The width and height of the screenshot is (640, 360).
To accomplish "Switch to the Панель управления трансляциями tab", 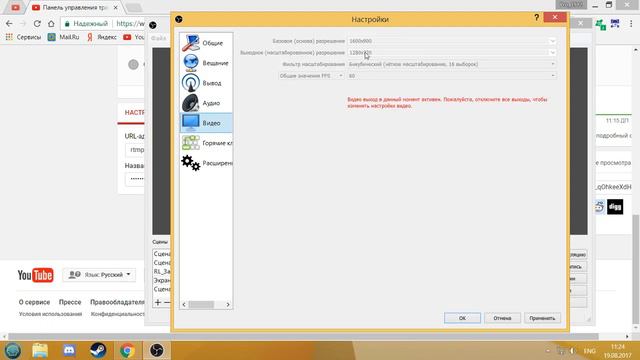I will tap(73, 8).
